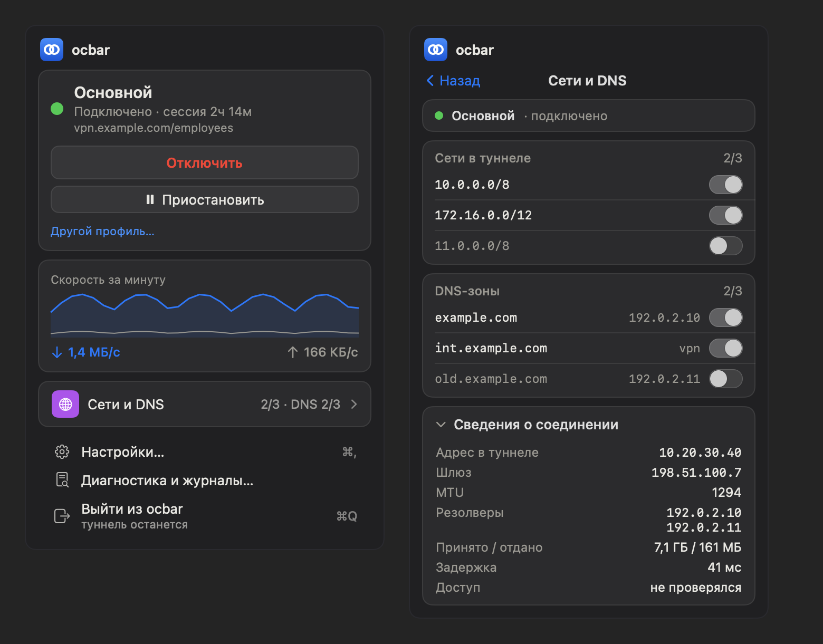Switch off the int.example.com DNS zone
The image size is (823, 644).
click(726, 348)
